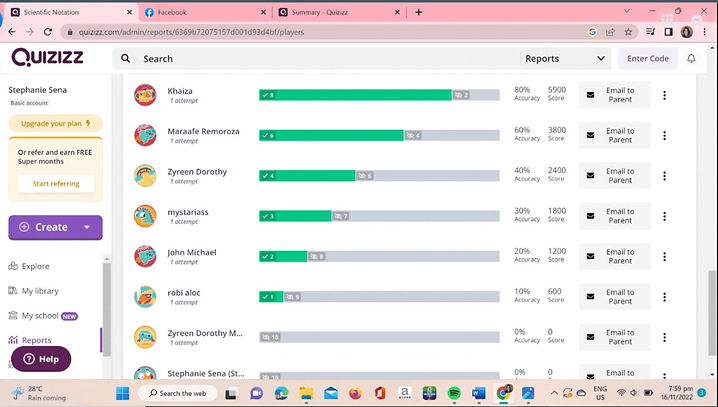Click Zyreen Dorothy's progress bar
The image size is (718, 407).
pos(379,175)
